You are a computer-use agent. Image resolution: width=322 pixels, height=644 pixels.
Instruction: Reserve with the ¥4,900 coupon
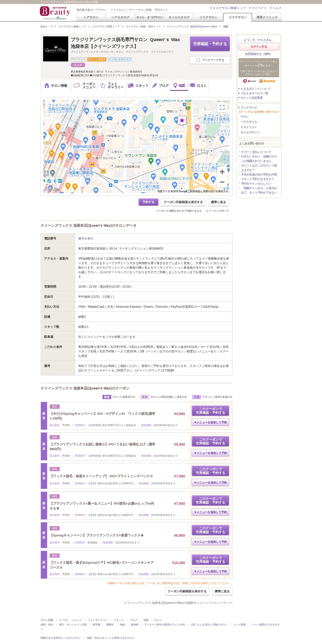pos(210,411)
